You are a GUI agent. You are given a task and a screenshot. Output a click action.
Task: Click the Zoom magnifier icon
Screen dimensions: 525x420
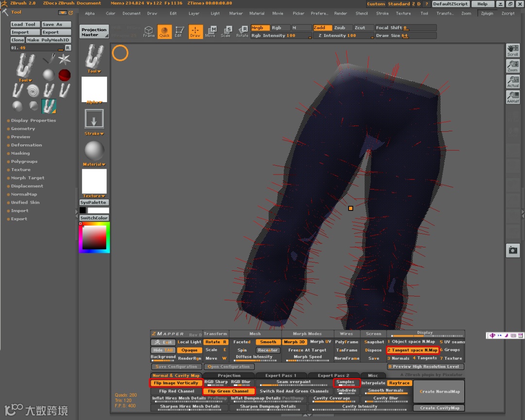click(513, 66)
